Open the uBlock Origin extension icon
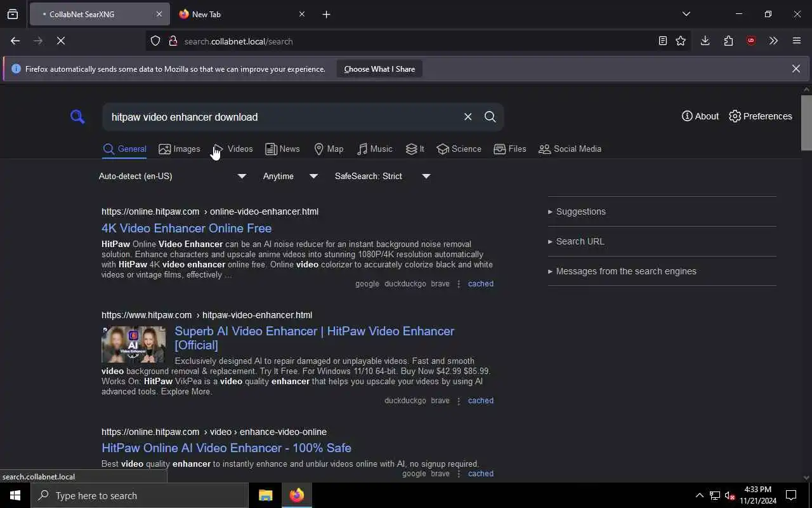 click(x=751, y=41)
